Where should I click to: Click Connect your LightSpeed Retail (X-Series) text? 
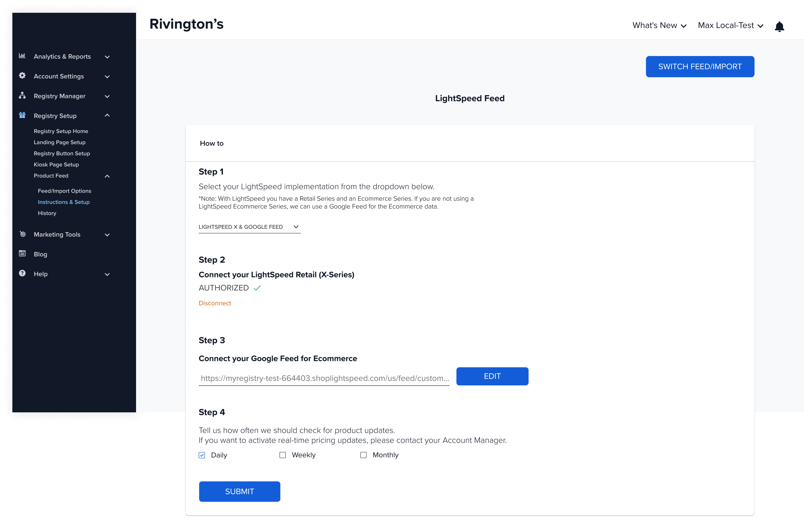click(x=276, y=275)
